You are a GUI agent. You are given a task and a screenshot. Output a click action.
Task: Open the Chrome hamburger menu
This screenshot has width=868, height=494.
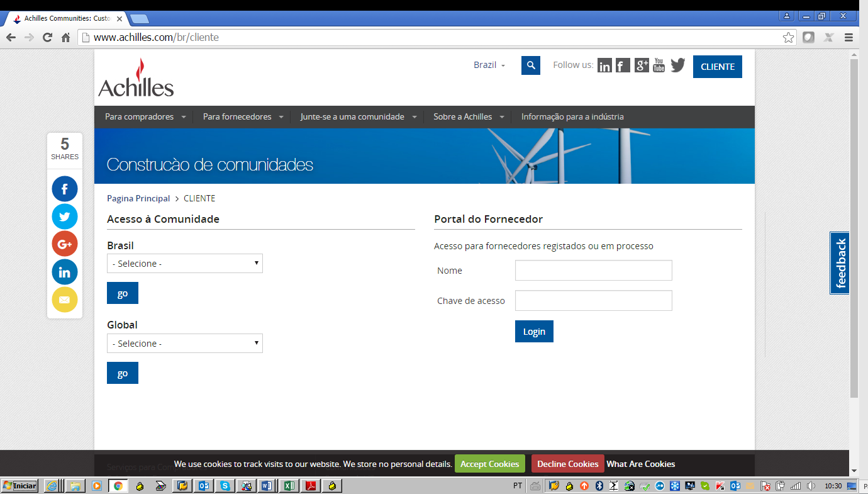click(x=849, y=38)
